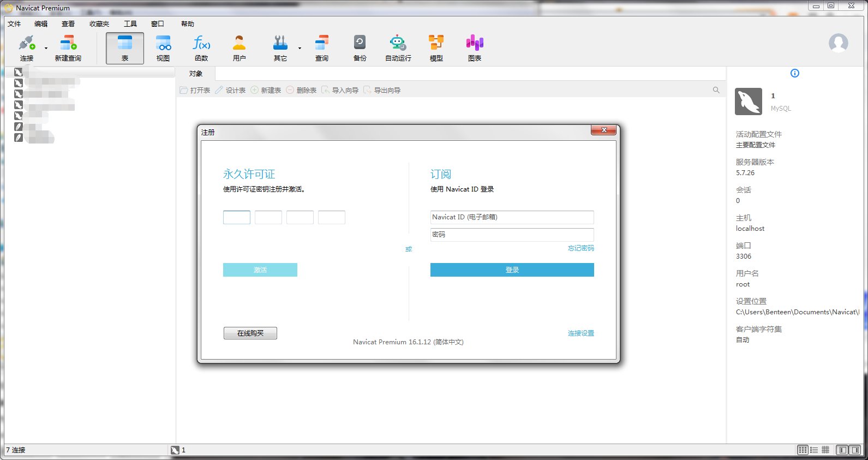868x460 pixels.
Task: Click the info panel icon
Action: point(795,73)
